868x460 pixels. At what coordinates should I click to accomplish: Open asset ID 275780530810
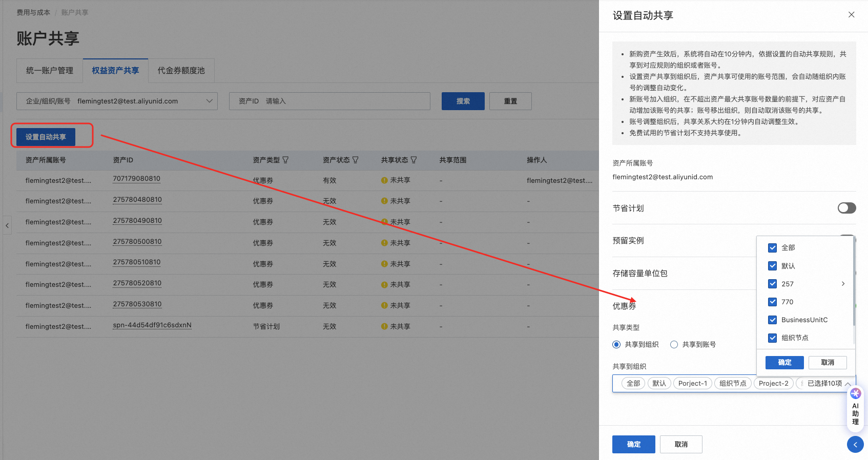click(x=137, y=304)
